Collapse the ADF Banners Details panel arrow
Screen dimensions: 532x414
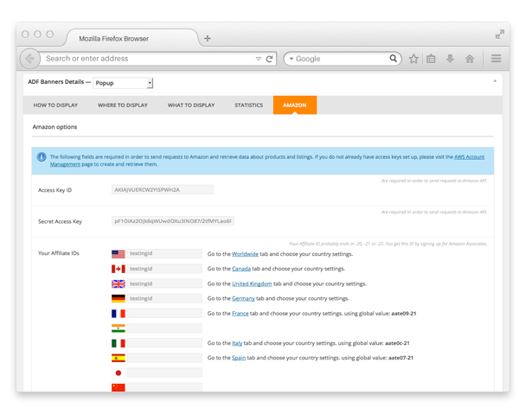pyautogui.click(x=495, y=81)
